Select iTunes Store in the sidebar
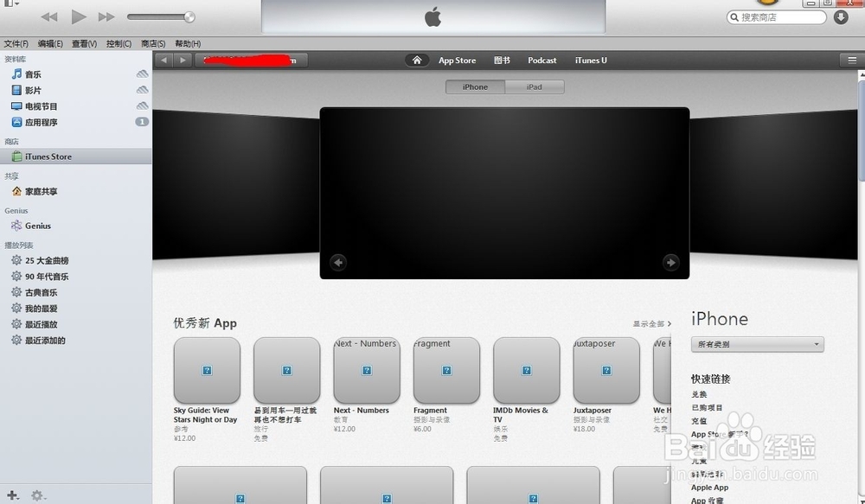This screenshot has height=504, width=865. coord(75,156)
